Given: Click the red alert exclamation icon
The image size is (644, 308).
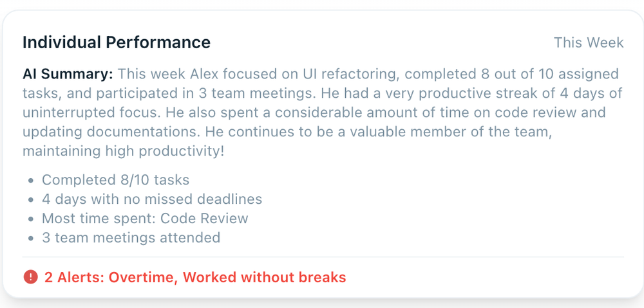Looking at the screenshot, I should click(30, 277).
